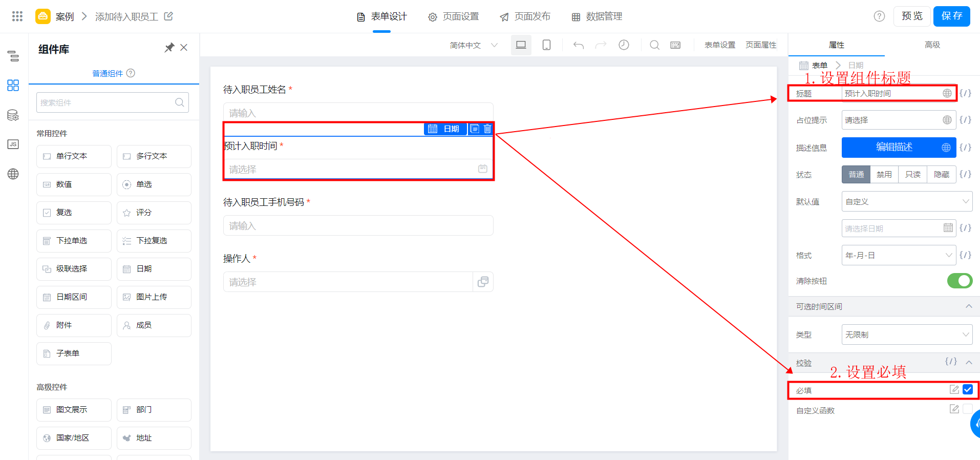Open the help question mark icon
Screen dimensions: 980x460
coord(879,16)
